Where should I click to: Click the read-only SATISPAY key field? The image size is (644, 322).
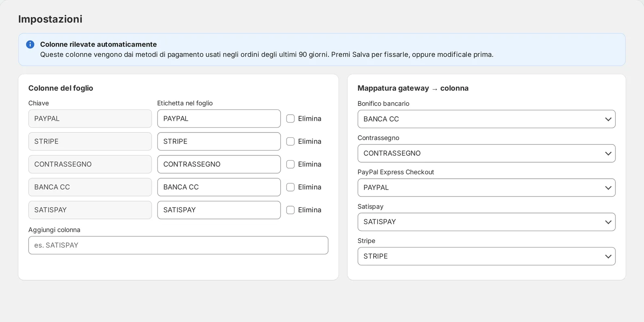point(90,210)
